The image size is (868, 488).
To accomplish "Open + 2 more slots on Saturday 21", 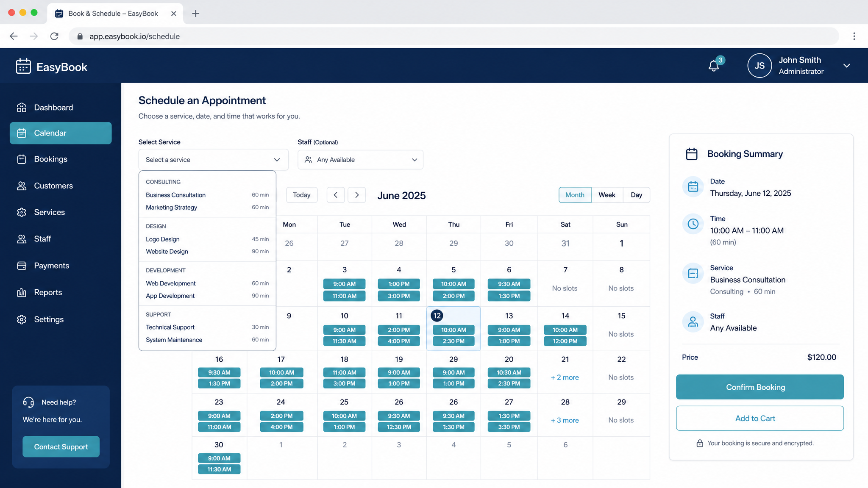I will (565, 377).
